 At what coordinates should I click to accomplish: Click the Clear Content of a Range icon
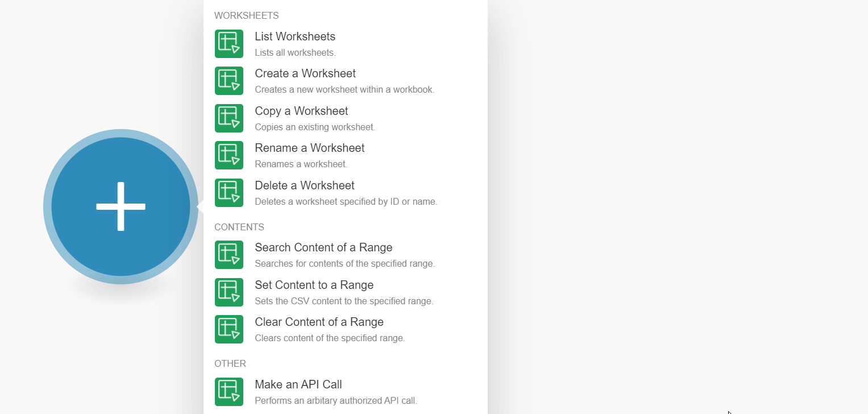tap(229, 329)
